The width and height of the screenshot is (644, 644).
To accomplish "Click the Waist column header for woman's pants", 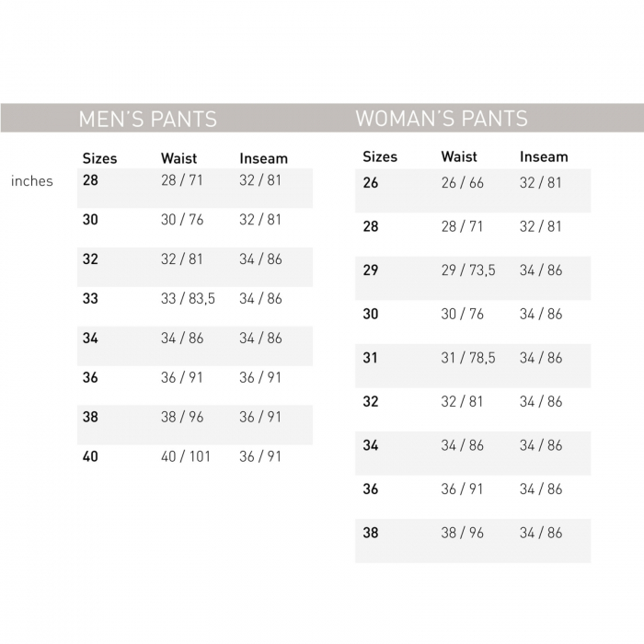I will pos(459,156).
